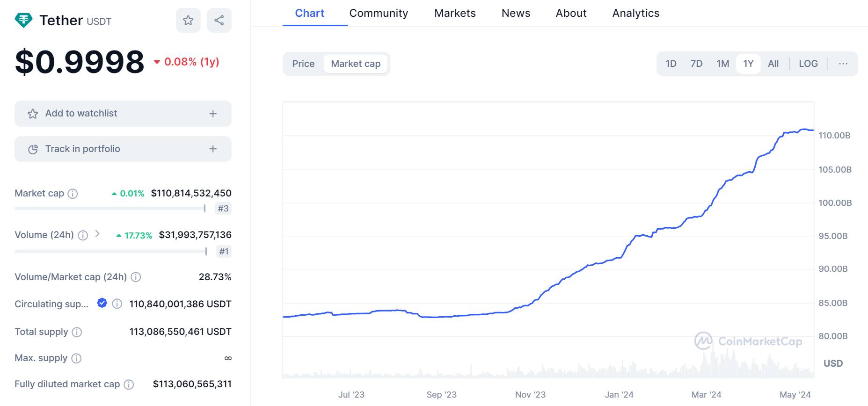
Task: Select the 7D time range
Action: [696, 64]
